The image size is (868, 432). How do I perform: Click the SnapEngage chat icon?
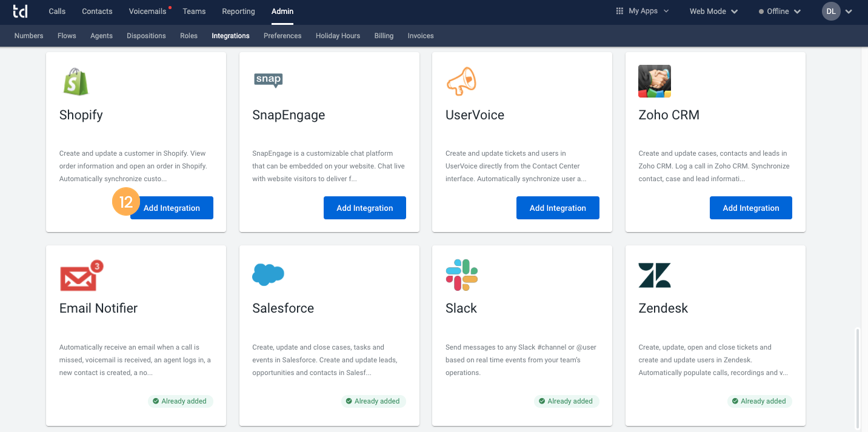click(268, 80)
